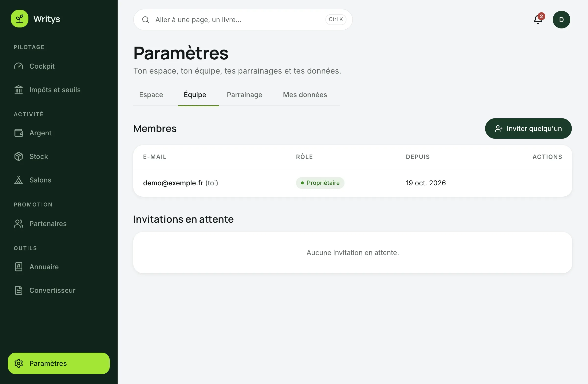Viewport: 588px width, 384px height.
Task: Open the Salons tent icon
Action: coord(19,180)
